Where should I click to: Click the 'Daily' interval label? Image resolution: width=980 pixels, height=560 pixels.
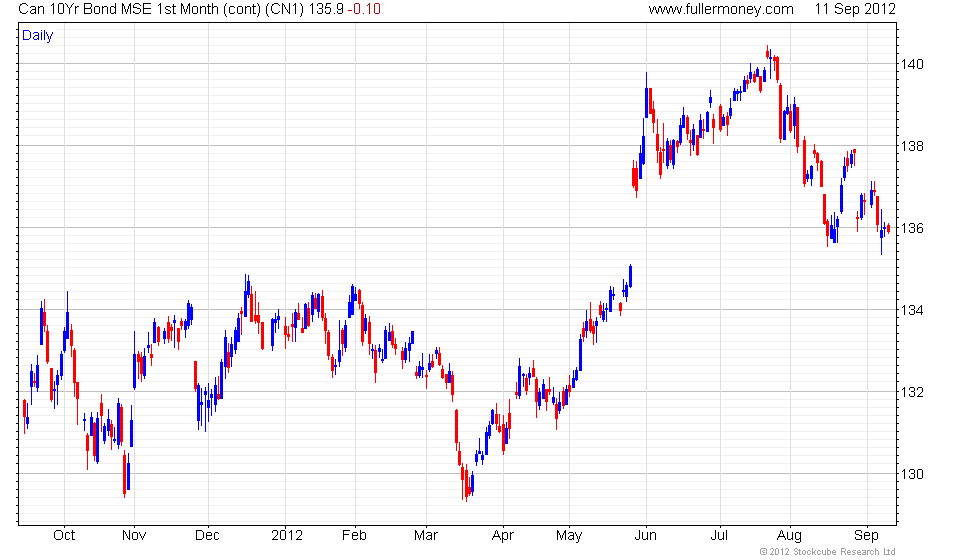[38, 36]
